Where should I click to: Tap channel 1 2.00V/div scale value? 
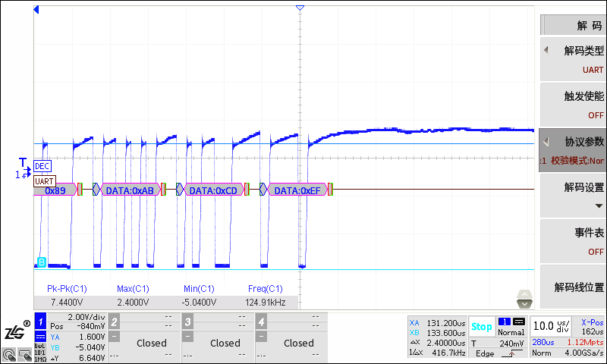[86, 317]
